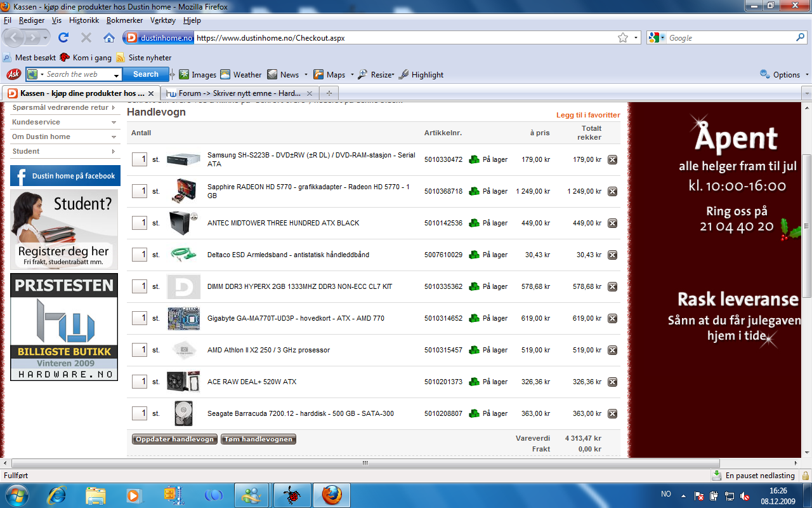The height and width of the screenshot is (508, 812).
Task: Bookmark this page with the star icon
Action: coord(623,38)
